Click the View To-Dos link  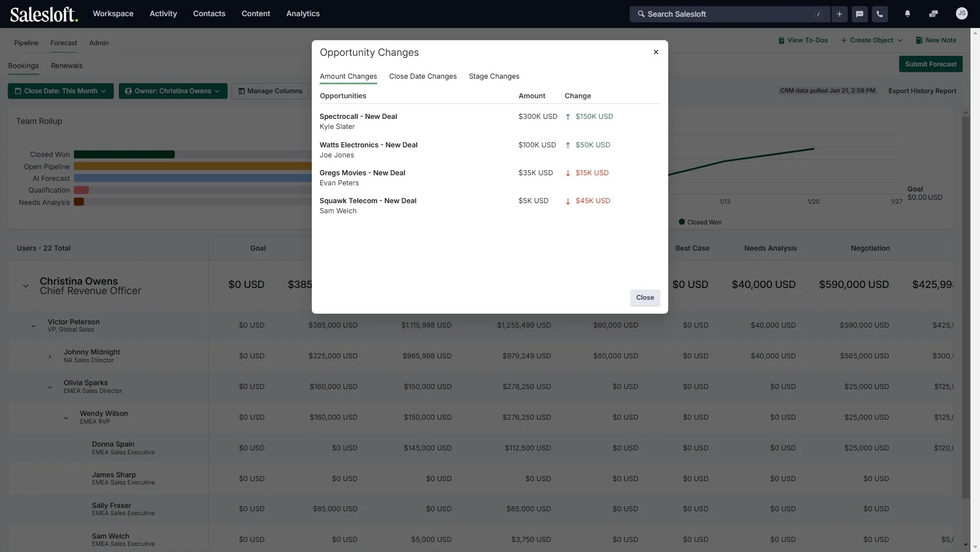[803, 40]
